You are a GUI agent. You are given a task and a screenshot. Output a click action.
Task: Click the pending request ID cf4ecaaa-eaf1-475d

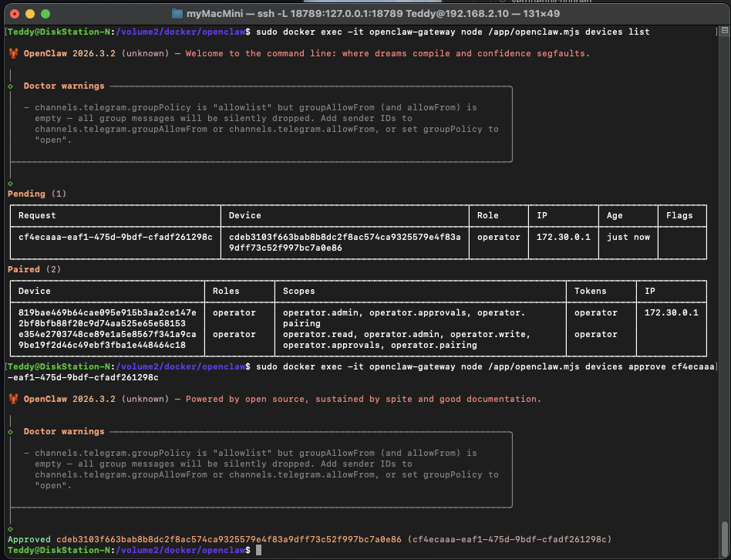tap(115, 237)
